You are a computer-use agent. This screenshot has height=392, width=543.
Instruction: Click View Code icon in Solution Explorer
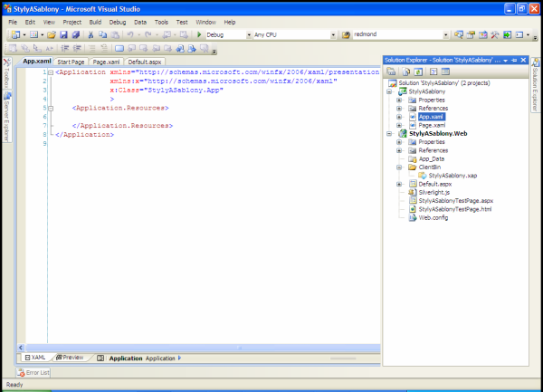click(433, 72)
